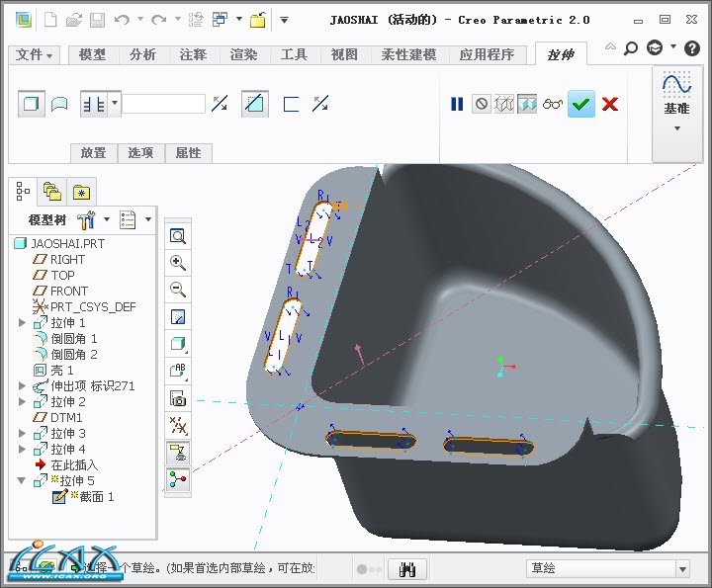Undo the last action

point(123,20)
